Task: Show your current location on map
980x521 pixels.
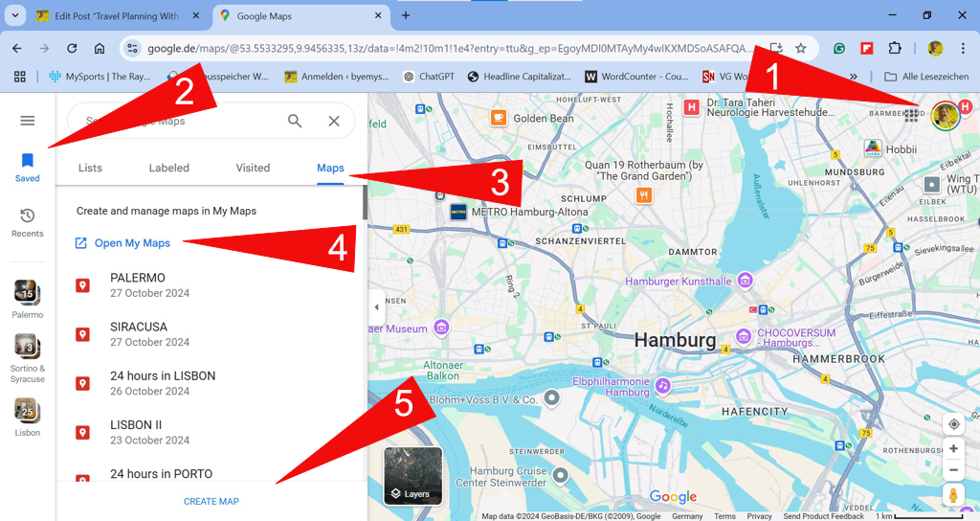Action: tap(954, 424)
